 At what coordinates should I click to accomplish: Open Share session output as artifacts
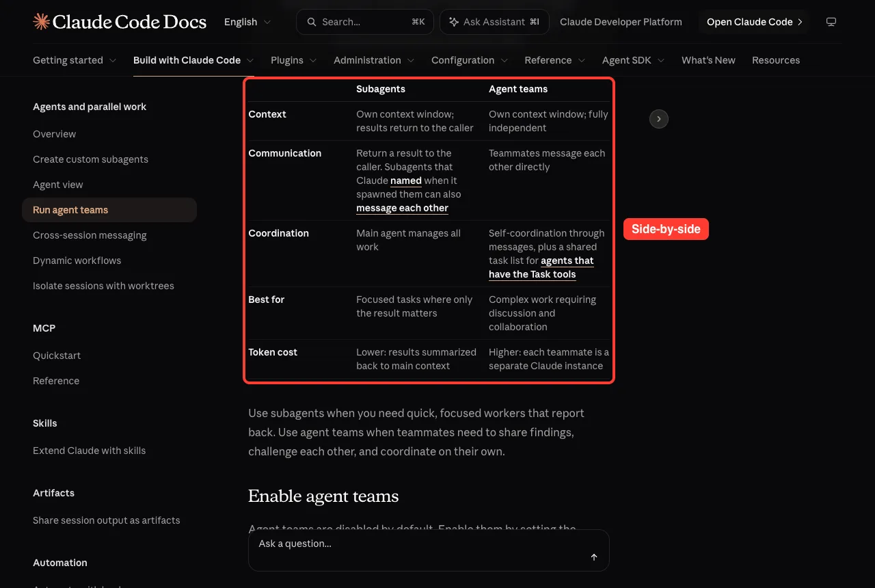(x=107, y=520)
